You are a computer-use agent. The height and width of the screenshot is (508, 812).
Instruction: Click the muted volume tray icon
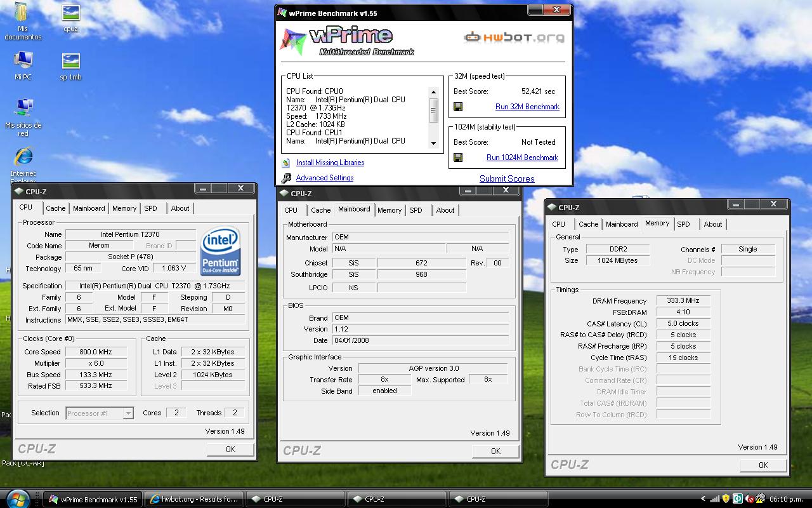click(x=749, y=499)
